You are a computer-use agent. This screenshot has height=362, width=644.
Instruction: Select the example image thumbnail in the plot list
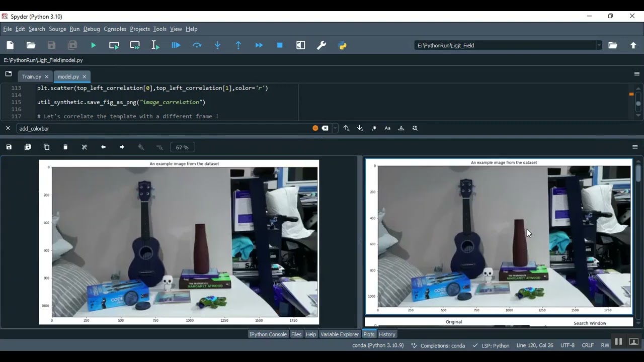tap(499, 237)
